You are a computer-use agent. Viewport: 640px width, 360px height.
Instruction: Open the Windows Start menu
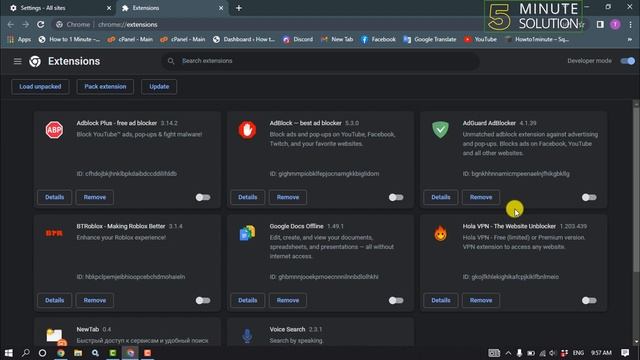coord(9,353)
